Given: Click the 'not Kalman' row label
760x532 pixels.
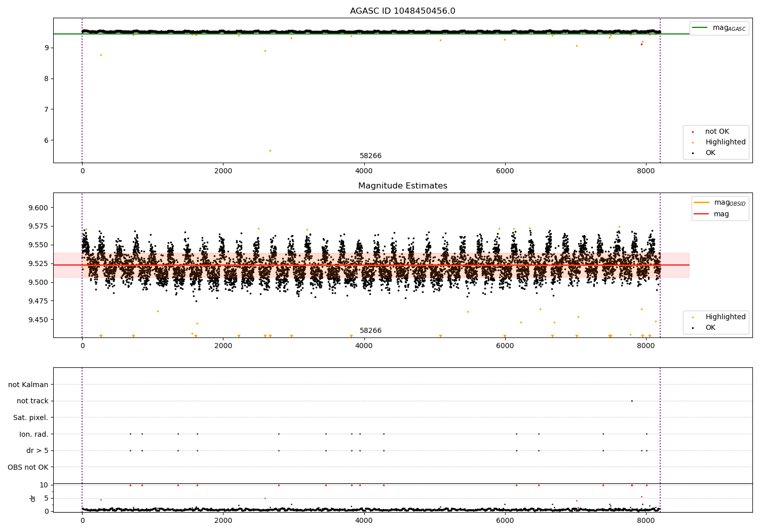Looking at the screenshot, I should (x=28, y=385).
